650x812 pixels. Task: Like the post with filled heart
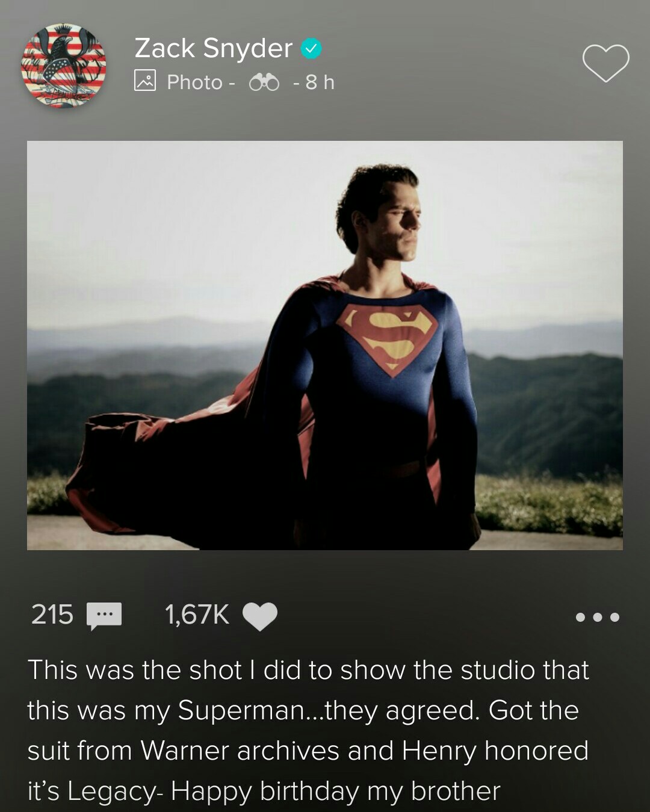[260, 616]
